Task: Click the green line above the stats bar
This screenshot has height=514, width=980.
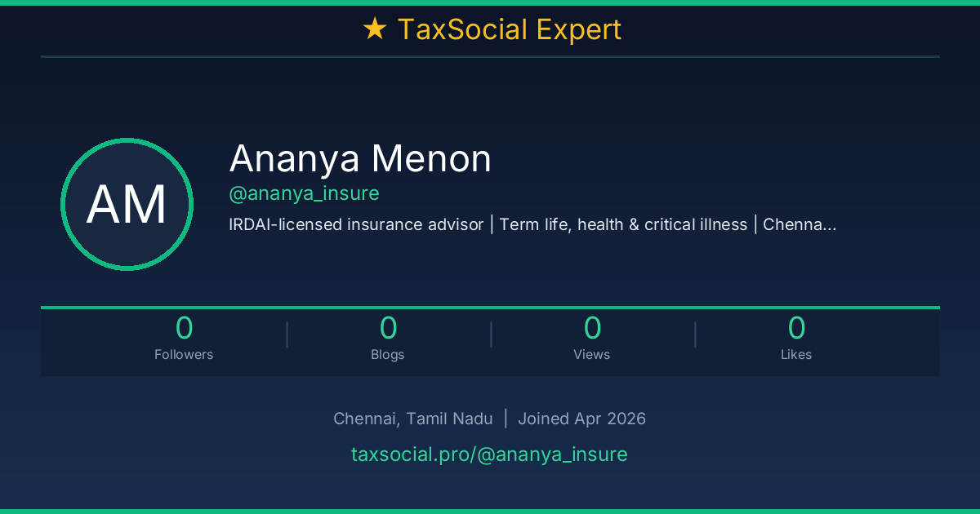Action: (x=490, y=308)
